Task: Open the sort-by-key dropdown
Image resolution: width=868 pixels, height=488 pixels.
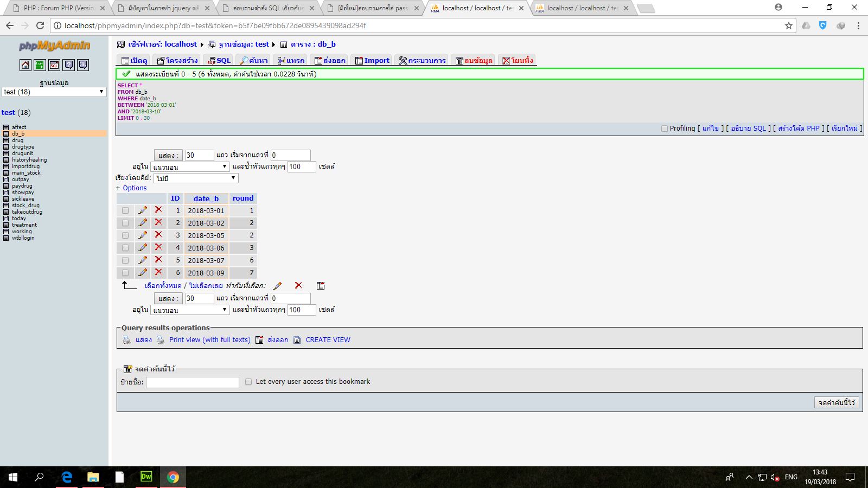Action: click(x=196, y=178)
